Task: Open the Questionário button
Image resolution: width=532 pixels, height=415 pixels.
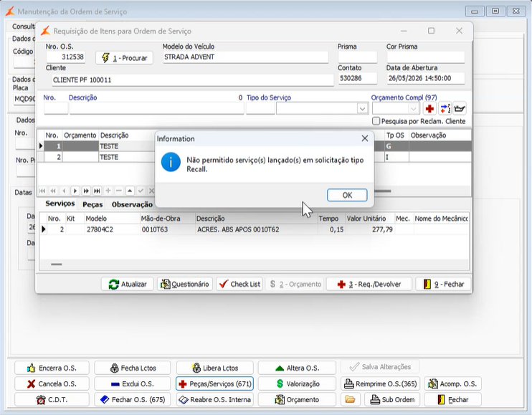Action: pos(184,284)
